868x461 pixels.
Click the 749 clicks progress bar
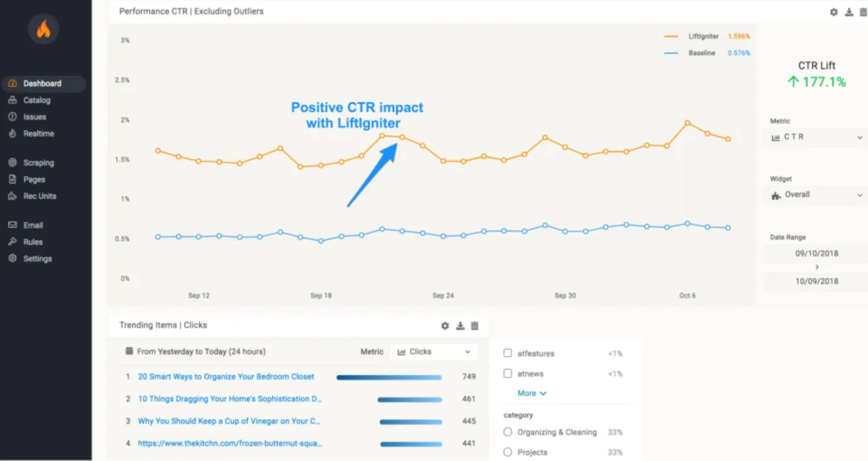389,376
